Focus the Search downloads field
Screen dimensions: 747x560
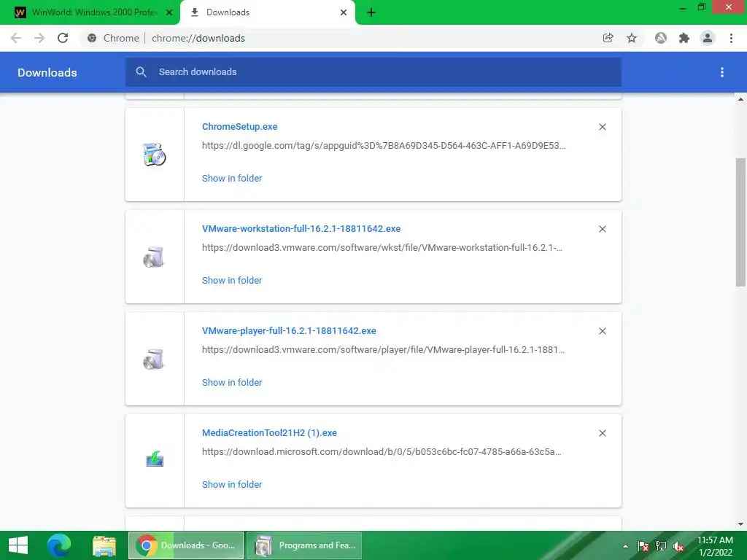pyautogui.click(x=373, y=72)
